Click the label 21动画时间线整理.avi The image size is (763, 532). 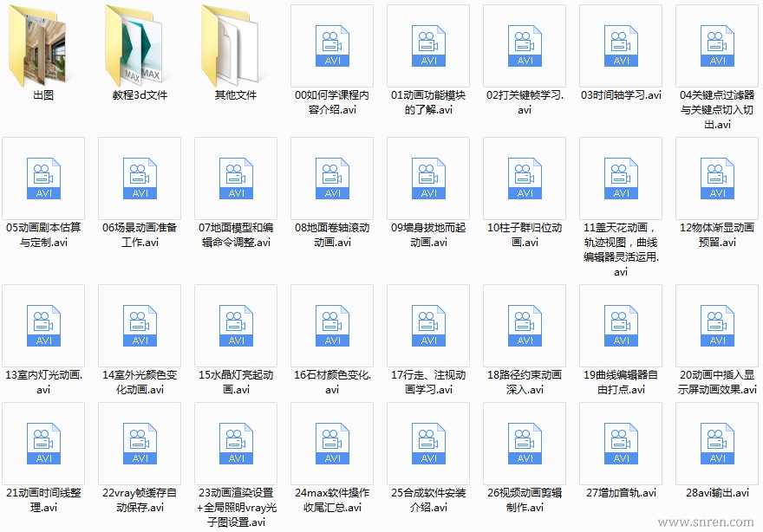click(43, 500)
